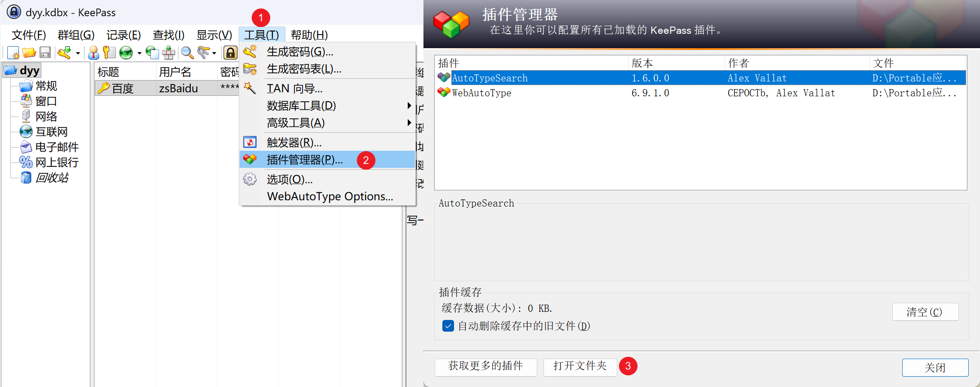Click the 版本 column header
980x387 pixels.
pos(677,63)
